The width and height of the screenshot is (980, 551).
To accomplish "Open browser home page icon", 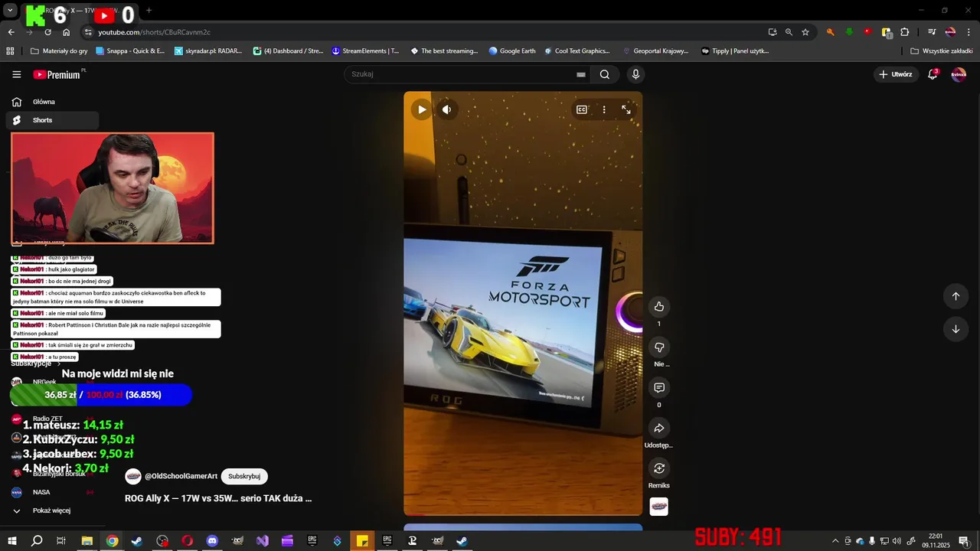I will coord(66,32).
